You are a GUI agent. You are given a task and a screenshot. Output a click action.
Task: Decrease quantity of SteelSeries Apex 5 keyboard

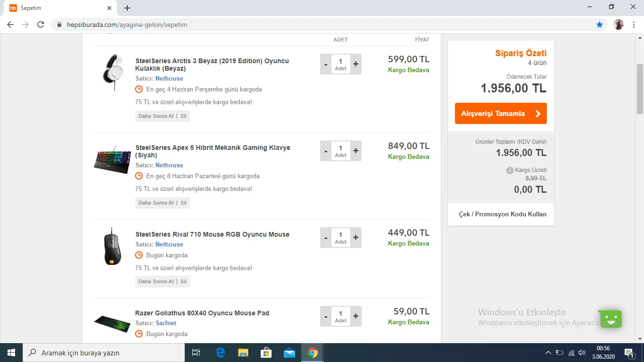click(x=326, y=151)
